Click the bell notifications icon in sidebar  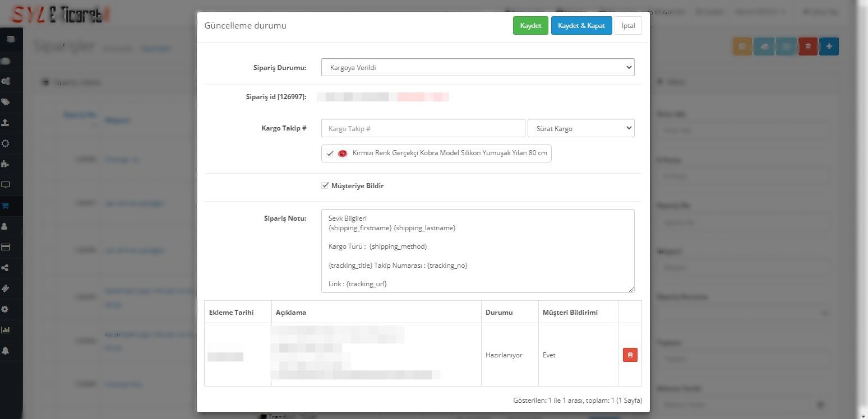click(x=6, y=351)
